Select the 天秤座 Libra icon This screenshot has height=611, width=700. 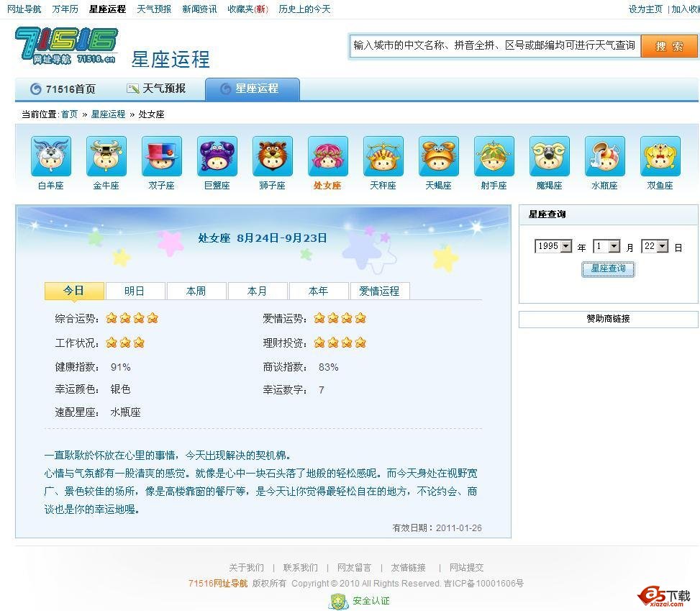click(383, 156)
